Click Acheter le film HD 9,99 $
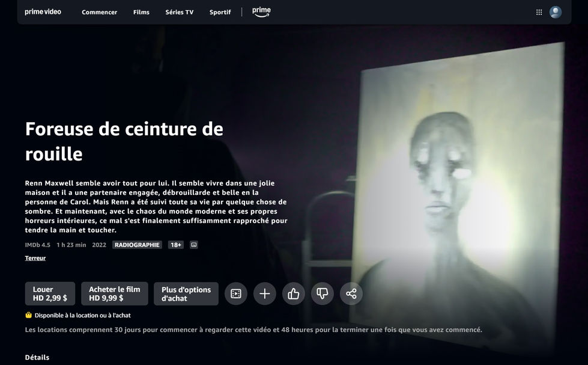The width and height of the screenshot is (588, 365). coord(114,293)
